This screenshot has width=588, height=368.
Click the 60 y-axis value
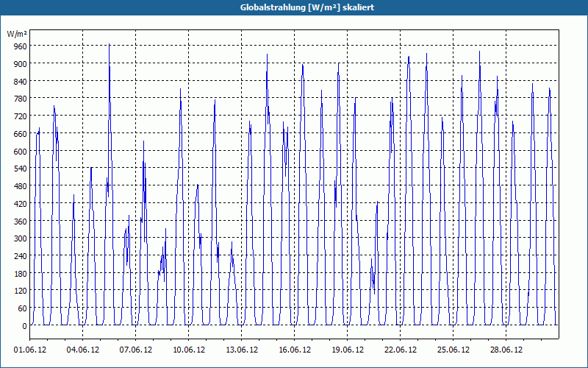23,308
